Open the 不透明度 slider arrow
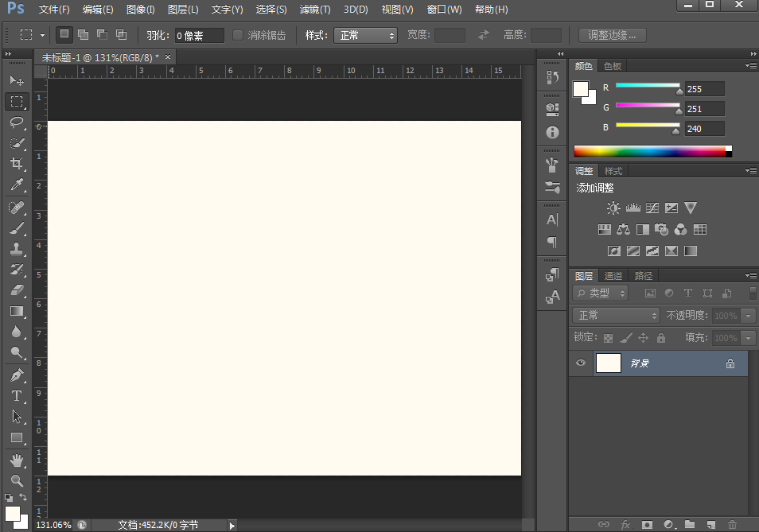 749,316
